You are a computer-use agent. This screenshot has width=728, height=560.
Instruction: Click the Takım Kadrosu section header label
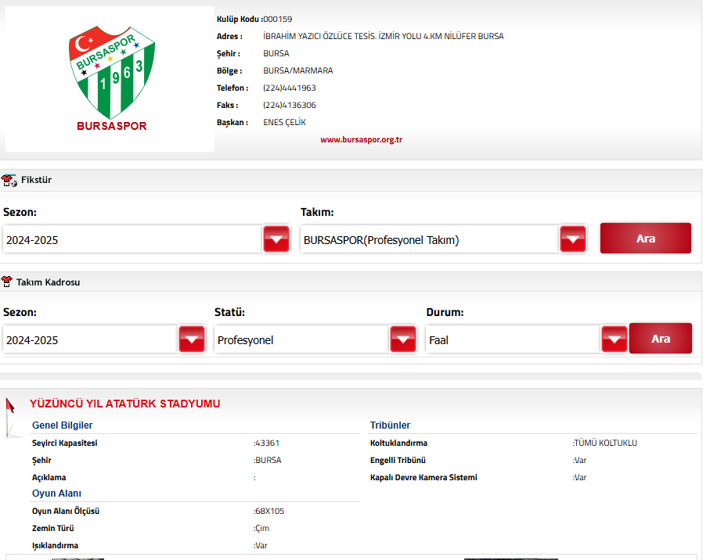[x=48, y=282]
